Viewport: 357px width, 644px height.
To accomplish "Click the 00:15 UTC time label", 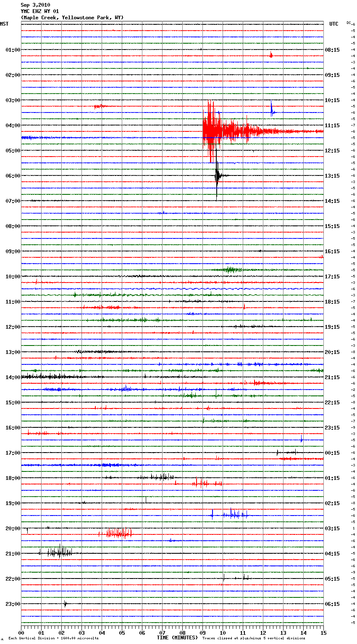I will click(332, 453).
